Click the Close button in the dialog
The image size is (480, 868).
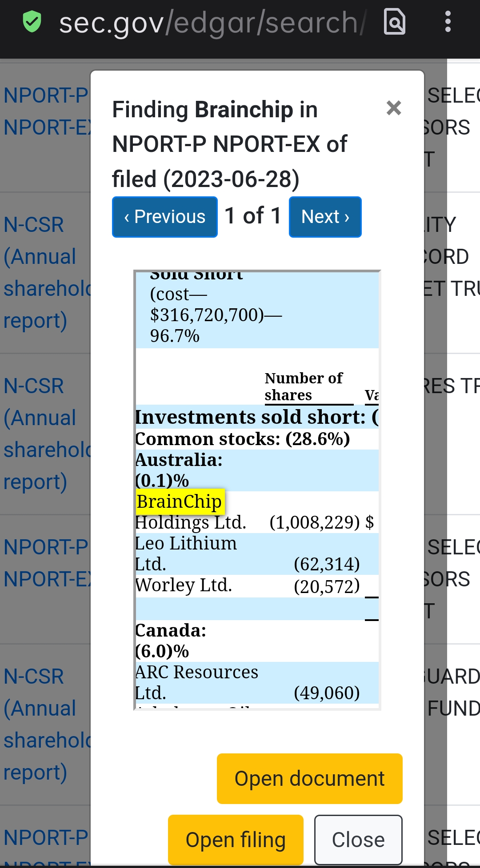click(x=358, y=840)
